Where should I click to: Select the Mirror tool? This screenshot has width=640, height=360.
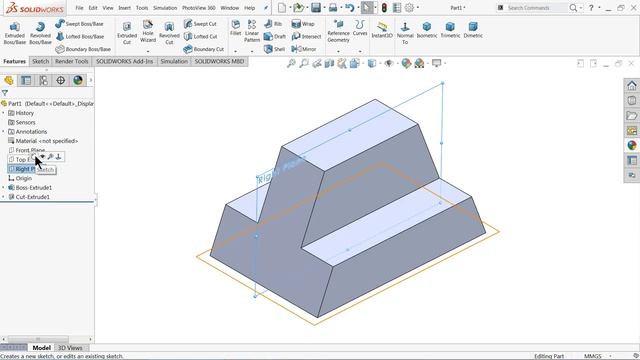(x=304, y=49)
